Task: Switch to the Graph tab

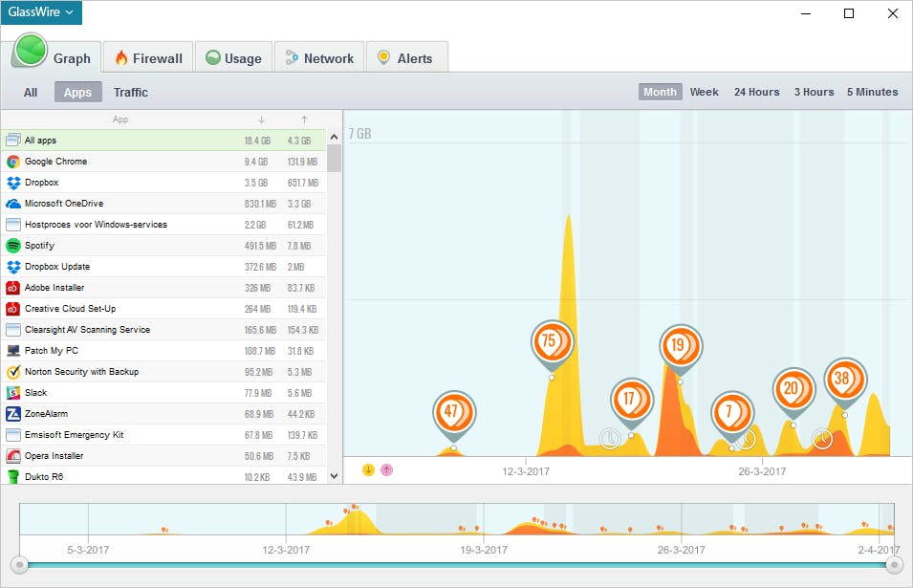Action: pos(55,57)
